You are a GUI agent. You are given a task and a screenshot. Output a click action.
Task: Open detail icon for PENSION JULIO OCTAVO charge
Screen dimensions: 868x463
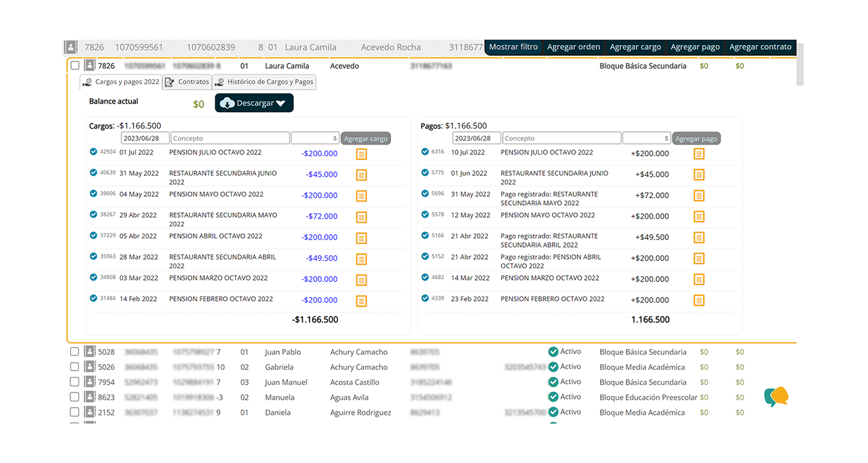tap(361, 154)
